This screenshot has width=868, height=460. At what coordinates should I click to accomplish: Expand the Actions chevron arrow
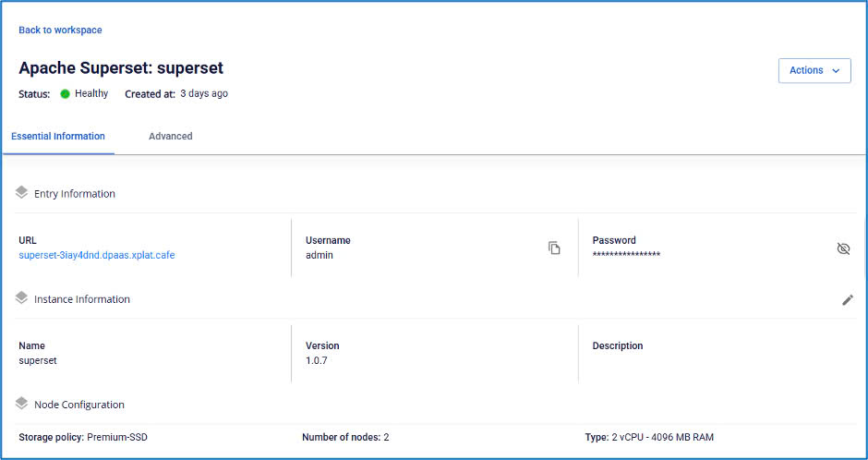tap(836, 71)
